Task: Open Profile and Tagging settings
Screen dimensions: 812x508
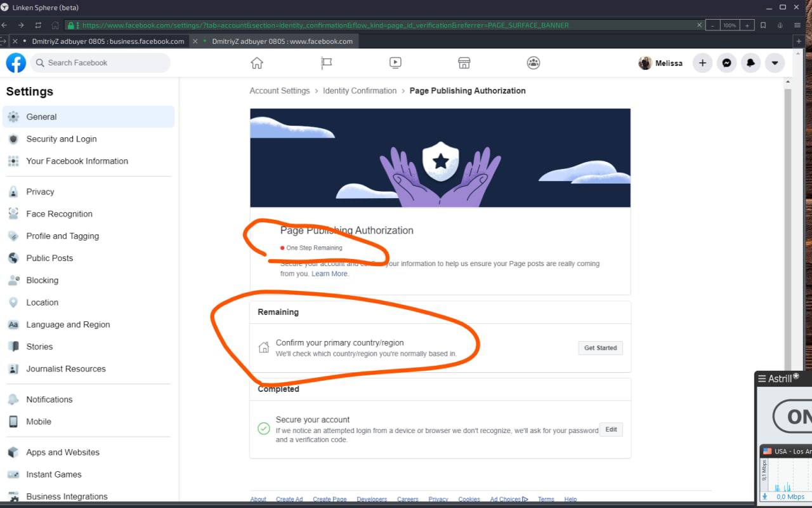Action: click(89, 236)
